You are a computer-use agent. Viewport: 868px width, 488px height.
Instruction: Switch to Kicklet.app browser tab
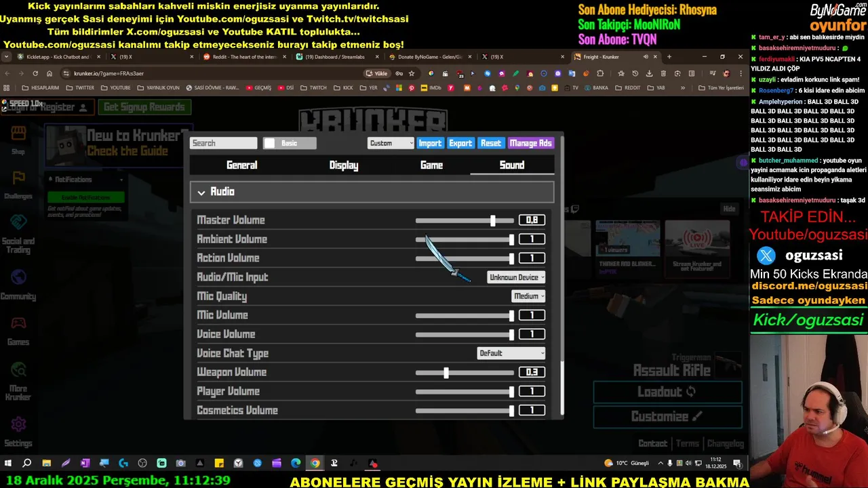click(58, 57)
